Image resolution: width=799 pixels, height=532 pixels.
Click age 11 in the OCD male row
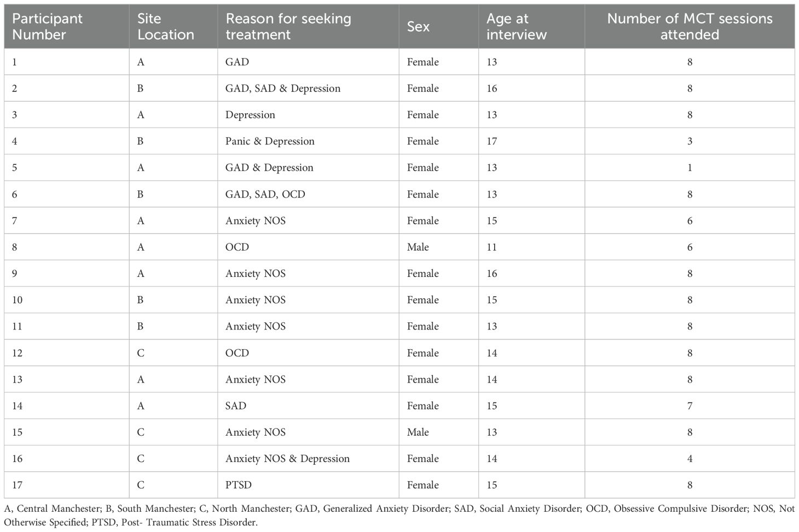491,247
